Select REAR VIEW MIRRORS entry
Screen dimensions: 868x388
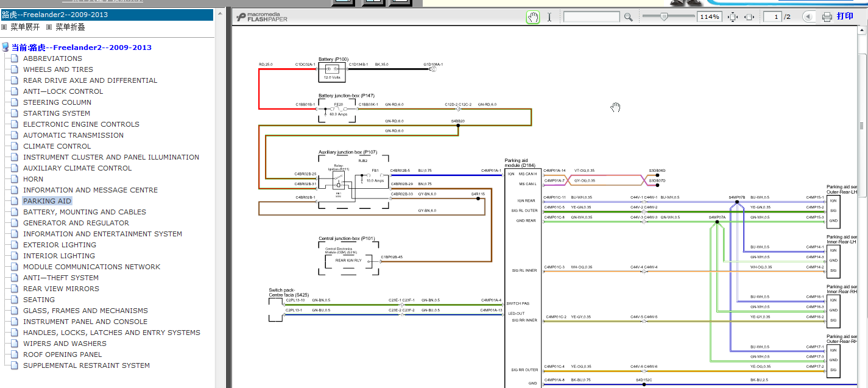click(61, 289)
